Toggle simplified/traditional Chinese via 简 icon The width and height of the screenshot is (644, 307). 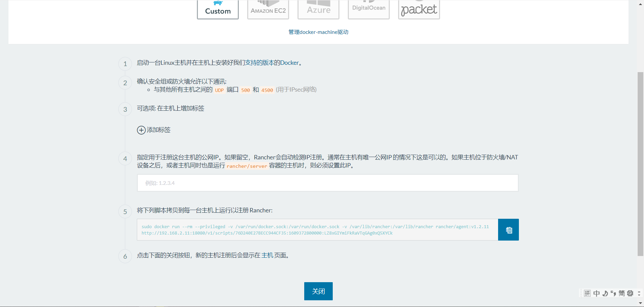[x=622, y=293]
